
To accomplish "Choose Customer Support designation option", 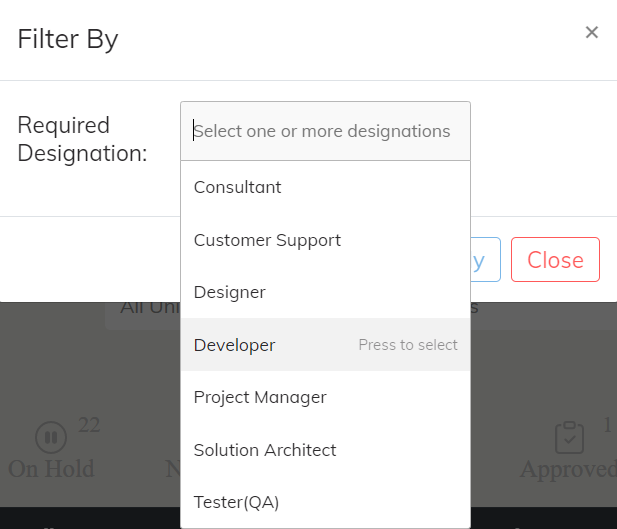I will tap(325, 240).
